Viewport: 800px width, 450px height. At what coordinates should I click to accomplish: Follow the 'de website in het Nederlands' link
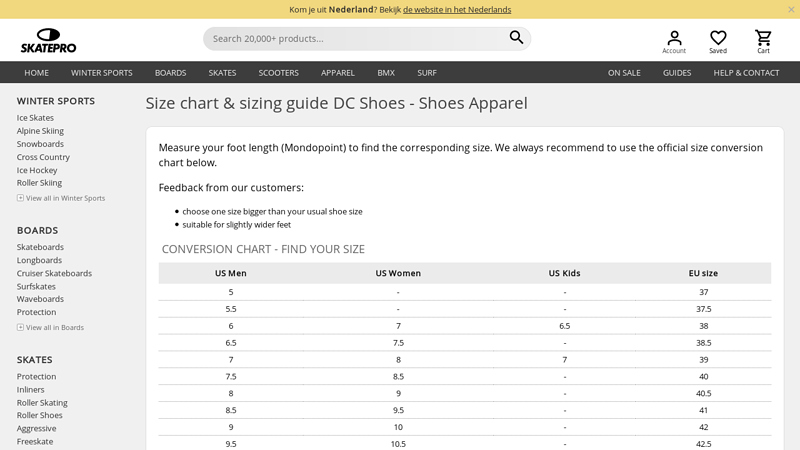coord(457,10)
